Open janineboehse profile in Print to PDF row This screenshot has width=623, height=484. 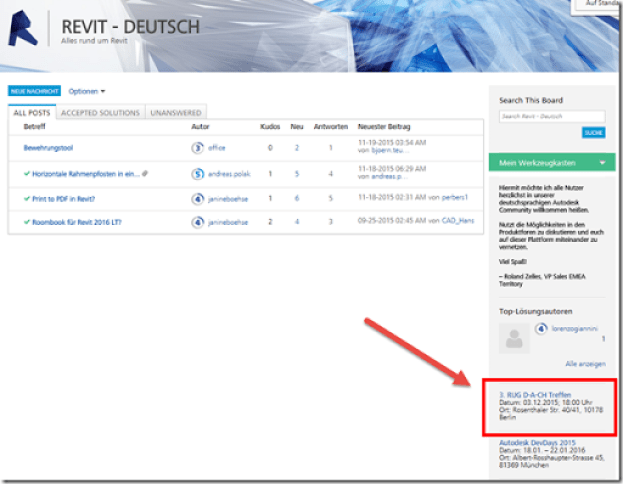point(228,199)
